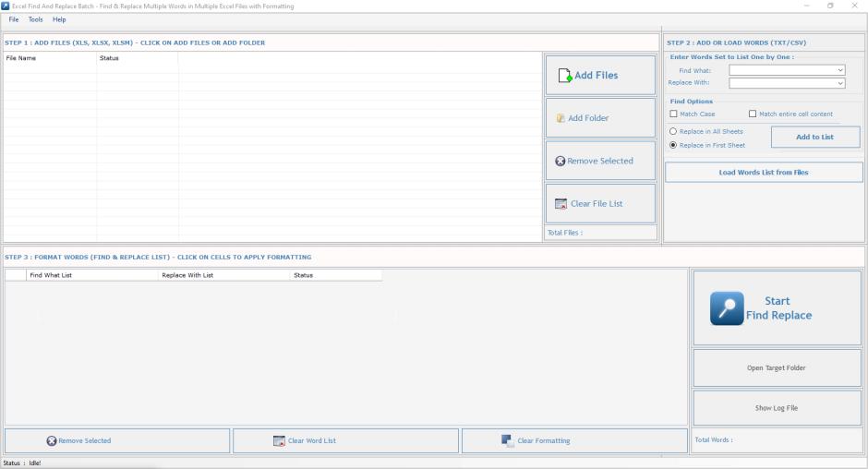This screenshot has height=469, width=868.
Task: Open the File menu
Action: (x=14, y=19)
